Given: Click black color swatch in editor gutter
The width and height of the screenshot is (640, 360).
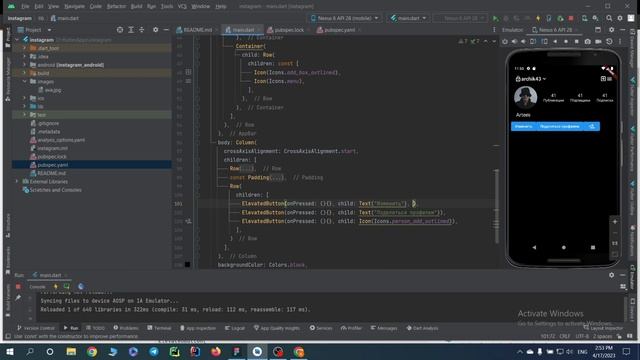Looking at the screenshot, I should click(x=187, y=264).
